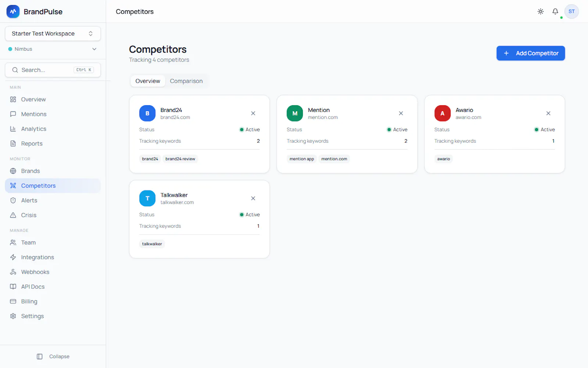Screen dimensions: 588x368
Task: Expand the Nimbus brand dropdown
Action: click(x=53, y=49)
